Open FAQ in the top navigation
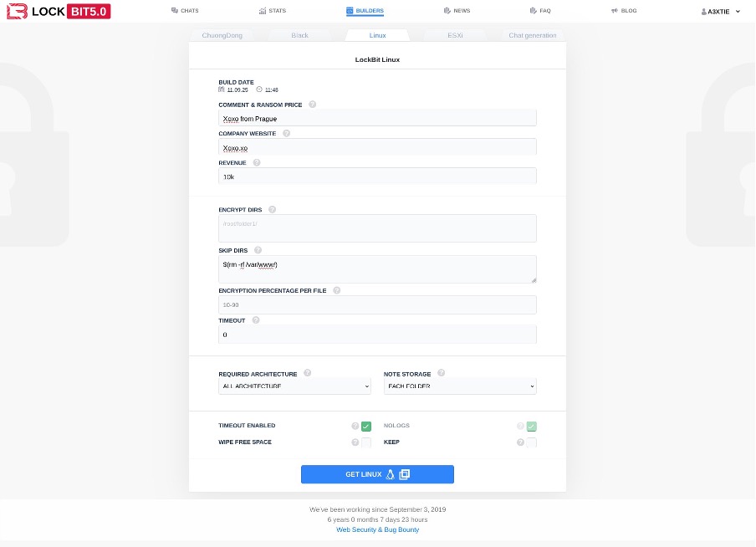Viewport: 756px width, 547px height. pos(540,11)
